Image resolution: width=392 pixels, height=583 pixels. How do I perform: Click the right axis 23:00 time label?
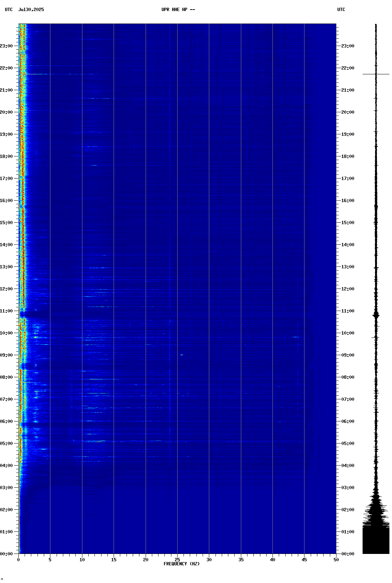pyautogui.click(x=348, y=46)
